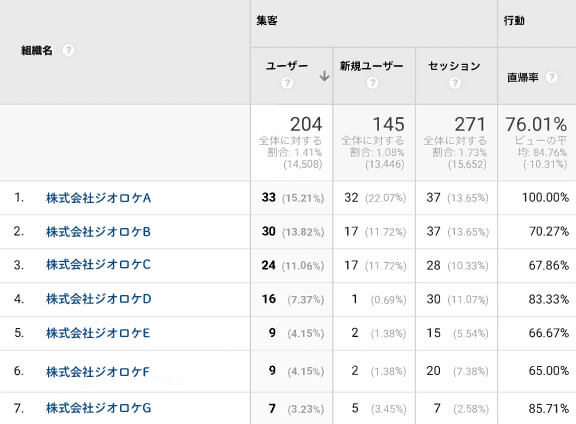The width and height of the screenshot is (576, 424).
Task: Open 株式会社ジオロケE link
Action: point(98,333)
